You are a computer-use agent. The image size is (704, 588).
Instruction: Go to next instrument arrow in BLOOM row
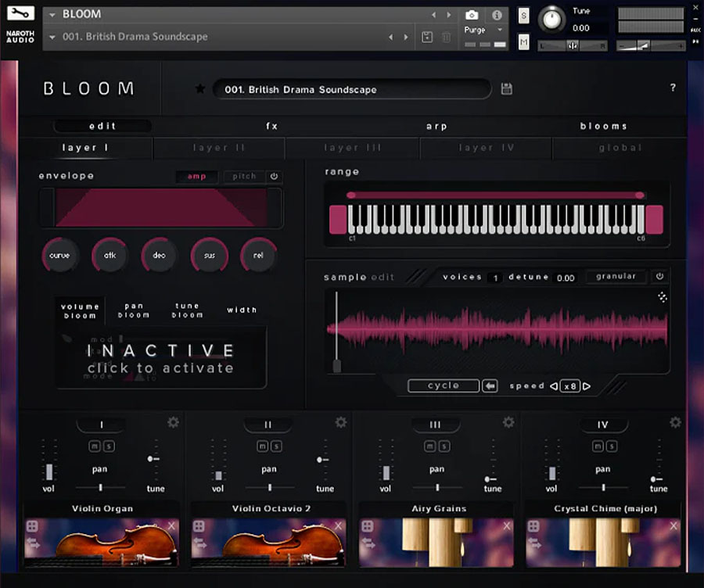pos(448,15)
